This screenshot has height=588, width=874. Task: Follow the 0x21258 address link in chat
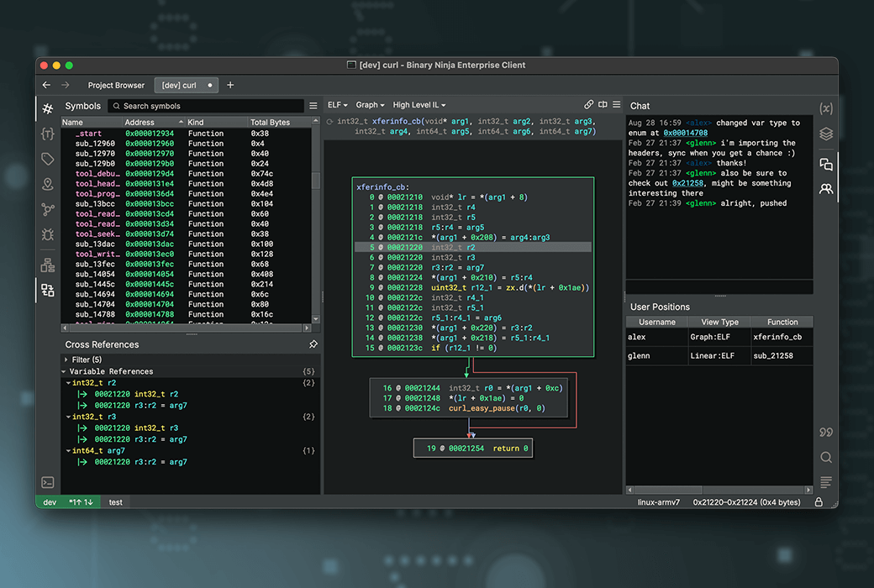point(687,183)
